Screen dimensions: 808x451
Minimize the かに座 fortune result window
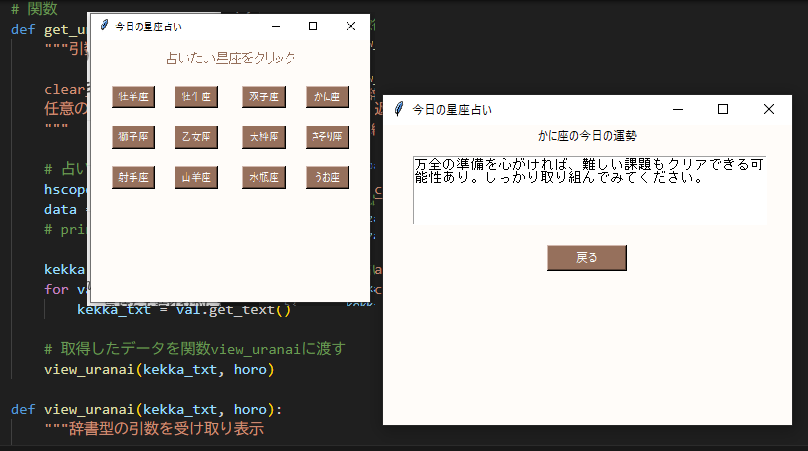pos(678,109)
